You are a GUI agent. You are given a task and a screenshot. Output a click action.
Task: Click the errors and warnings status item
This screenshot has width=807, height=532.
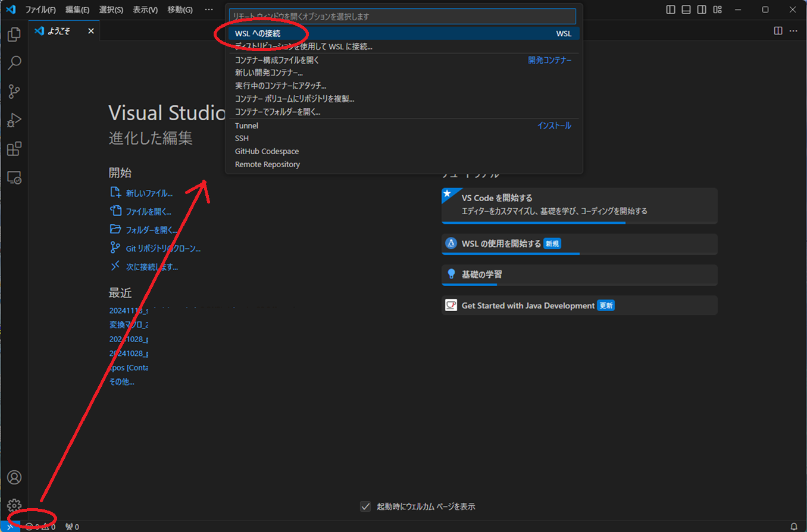coord(40,527)
